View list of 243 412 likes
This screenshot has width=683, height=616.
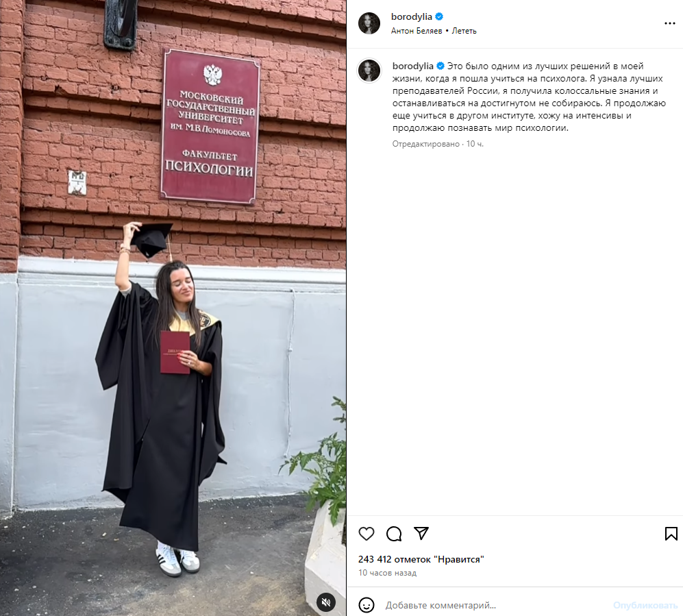421,559
